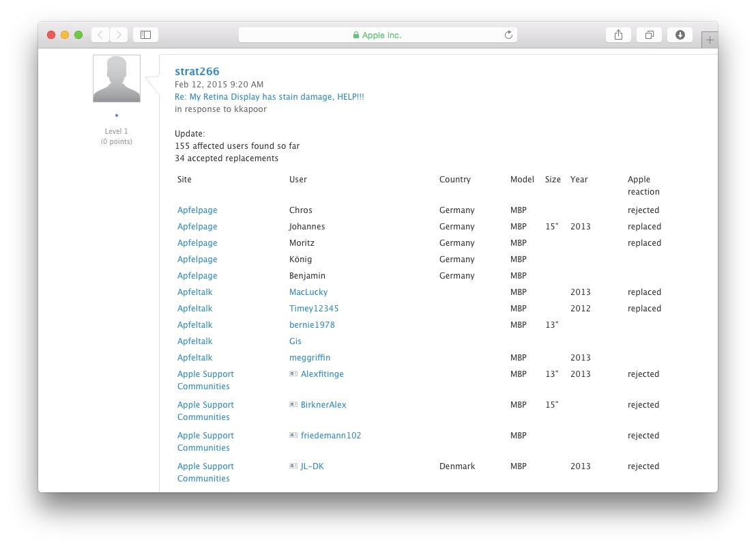Open the friedemann102 user link
The width and height of the screenshot is (756, 547).
coord(331,436)
